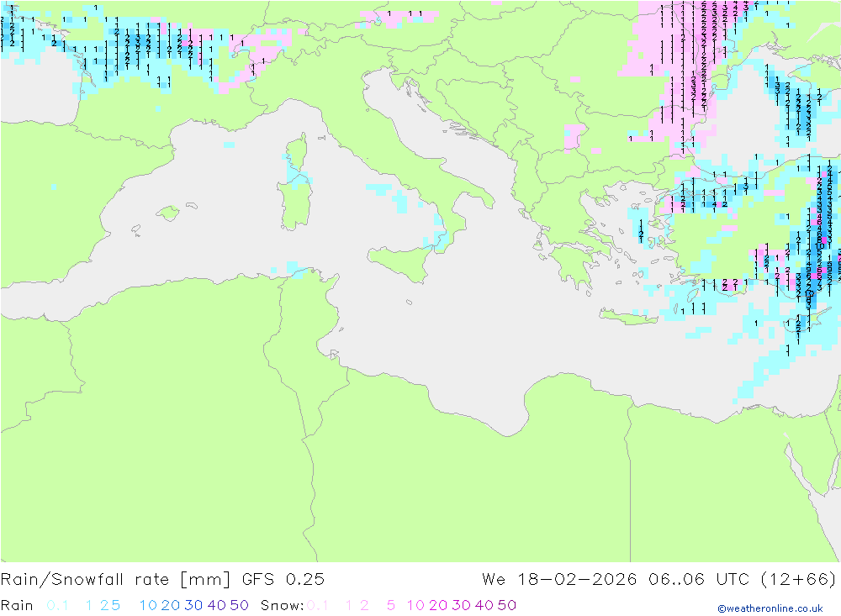Select the Snow 5 legend value

391,605
